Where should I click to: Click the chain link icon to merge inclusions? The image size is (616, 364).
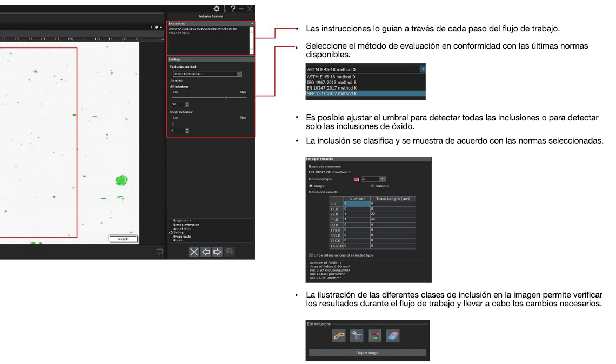[x=339, y=335]
